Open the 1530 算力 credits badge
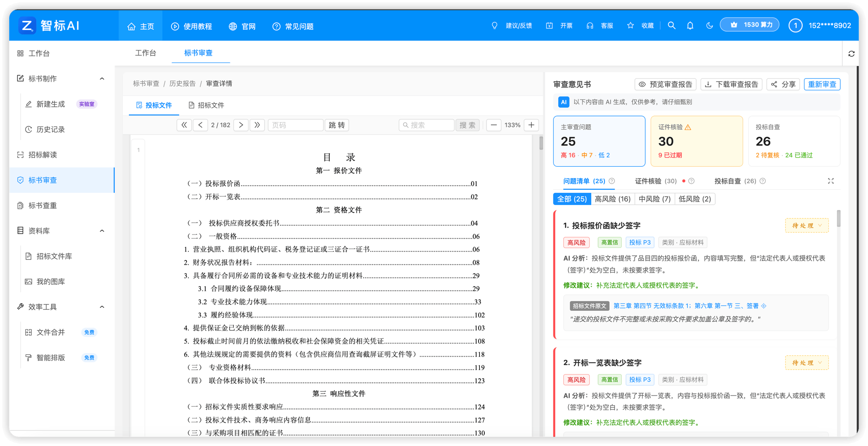Viewport: 868px width, 446px height. coord(750,25)
